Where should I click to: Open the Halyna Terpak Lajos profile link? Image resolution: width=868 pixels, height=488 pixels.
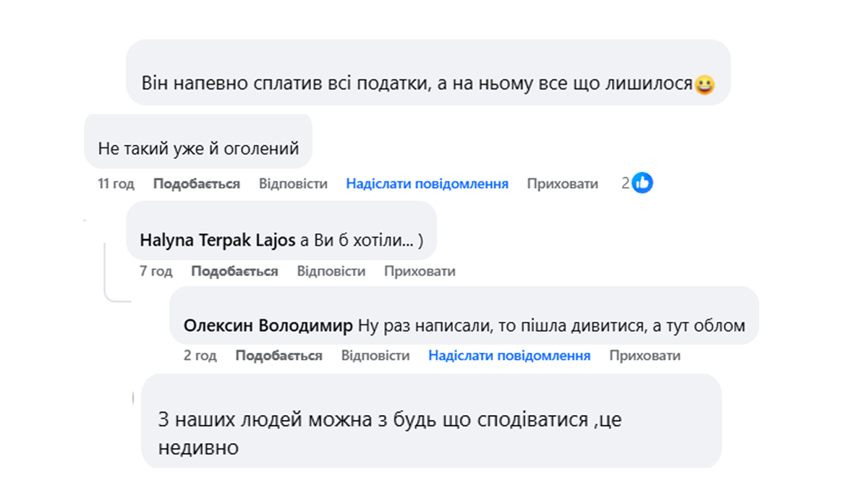pos(217,241)
